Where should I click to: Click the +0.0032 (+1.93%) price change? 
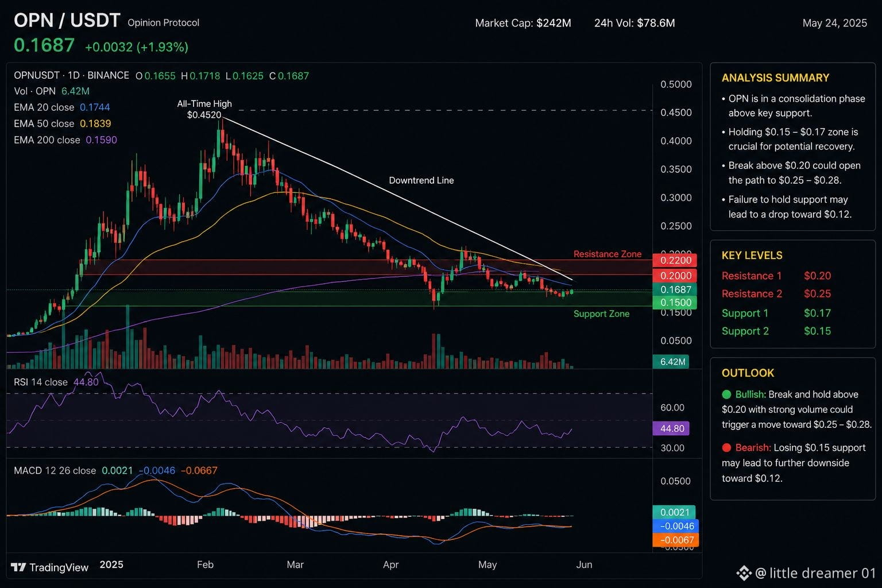click(137, 47)
